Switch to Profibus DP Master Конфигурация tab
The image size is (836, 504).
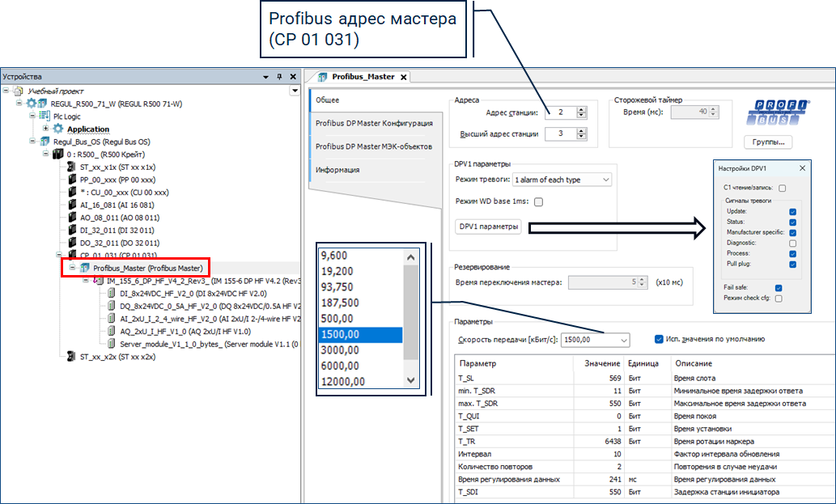tap(373, 123)
